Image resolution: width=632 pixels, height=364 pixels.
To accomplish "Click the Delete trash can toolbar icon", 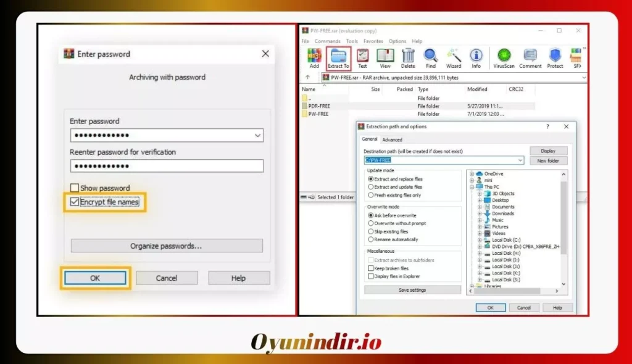I will [x=408, y=57].
